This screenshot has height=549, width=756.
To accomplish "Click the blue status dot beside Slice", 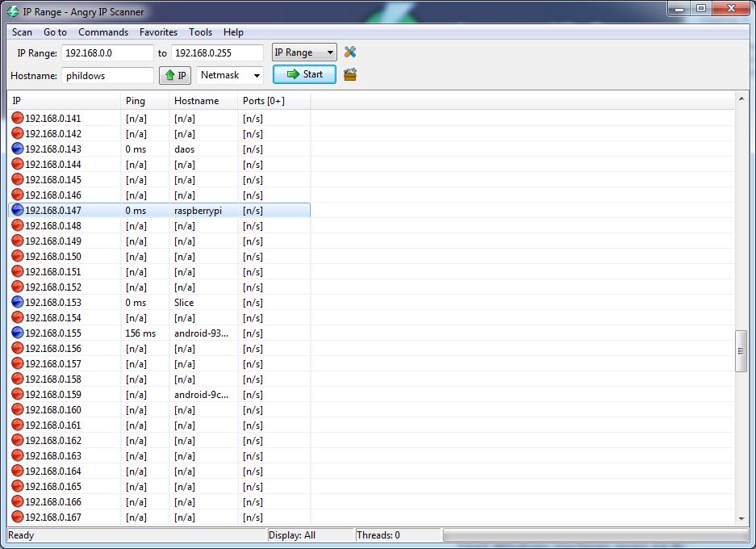I will click(x=16, y=302).
